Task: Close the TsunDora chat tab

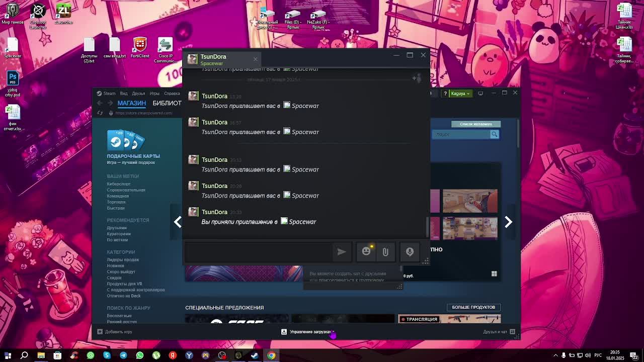Action: point(255,59)
